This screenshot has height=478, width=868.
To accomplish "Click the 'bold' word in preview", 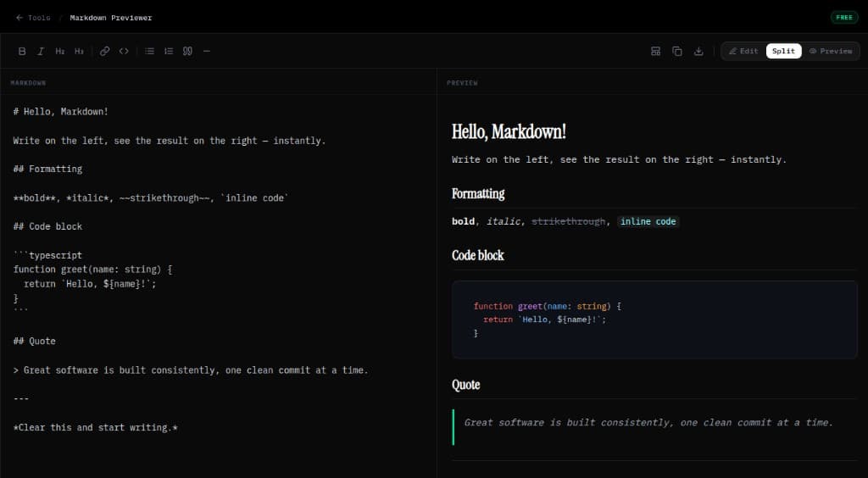I will click(464, 221).
